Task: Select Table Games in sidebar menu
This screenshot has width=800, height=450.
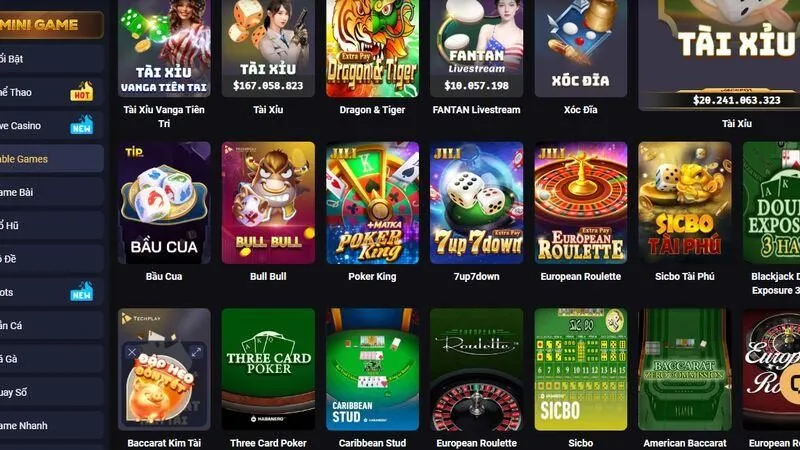Action: pyautogui.click(x=52, y=159)
